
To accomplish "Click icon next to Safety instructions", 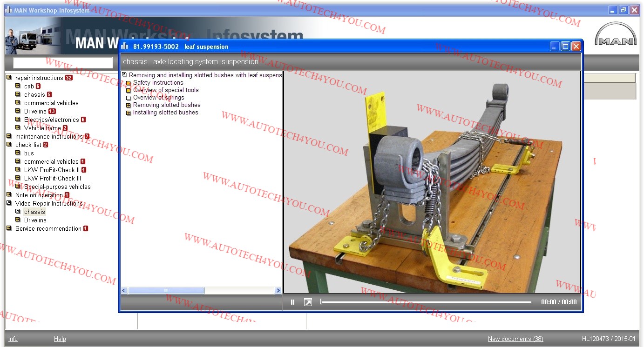I will (129, 83).
